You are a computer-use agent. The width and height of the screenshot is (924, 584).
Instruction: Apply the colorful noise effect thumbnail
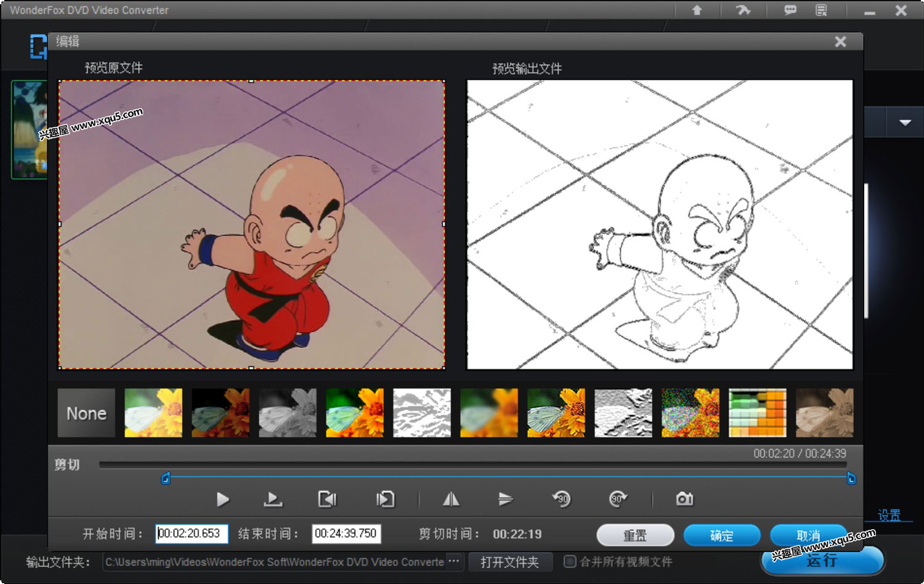pyautogui.click(x=691, y=413)
